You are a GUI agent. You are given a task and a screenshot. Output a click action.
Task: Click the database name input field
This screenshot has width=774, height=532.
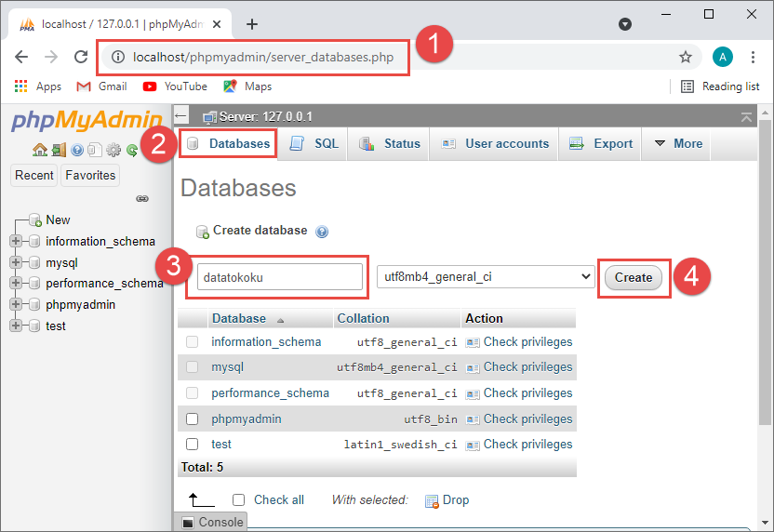279,276
